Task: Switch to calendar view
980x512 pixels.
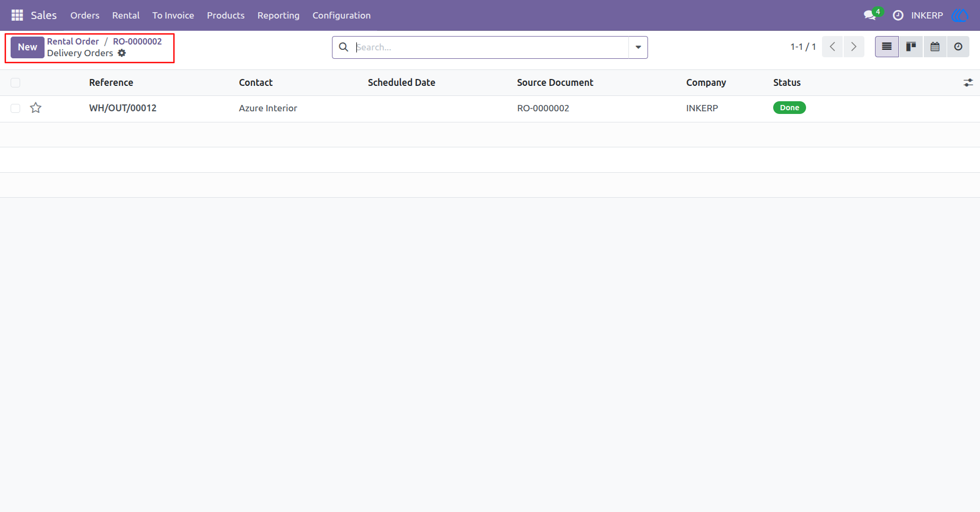Action: pyautogui.click(x=935, y=47)
